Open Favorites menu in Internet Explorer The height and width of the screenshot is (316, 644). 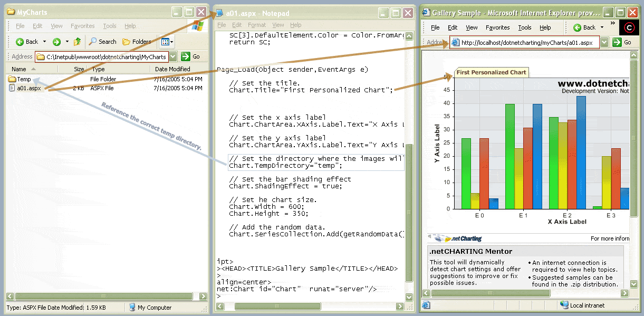pyautogui.click(x=497, y=27)
